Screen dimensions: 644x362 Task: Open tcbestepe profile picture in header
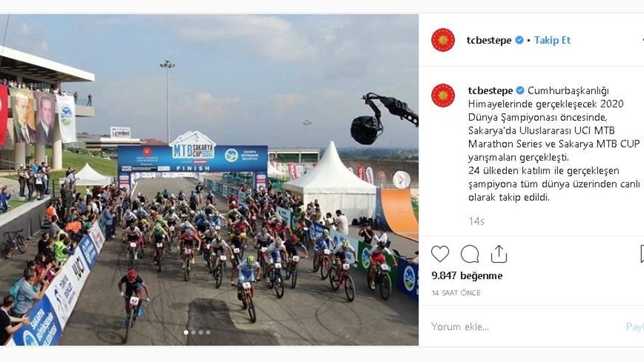(x=443, y=40)
